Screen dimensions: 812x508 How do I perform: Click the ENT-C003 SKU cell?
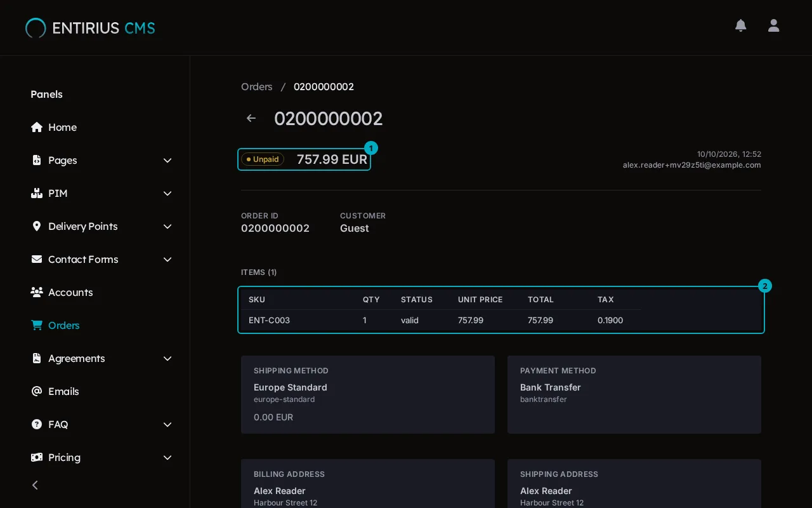point(269,320)
